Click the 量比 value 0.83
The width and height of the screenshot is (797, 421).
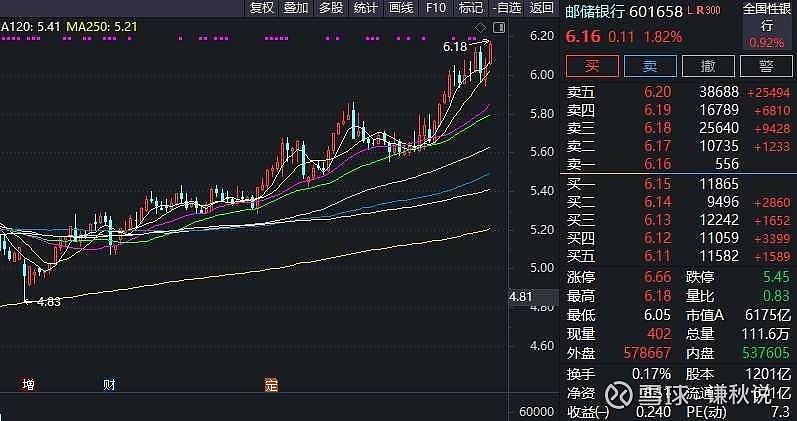point(777,295)
